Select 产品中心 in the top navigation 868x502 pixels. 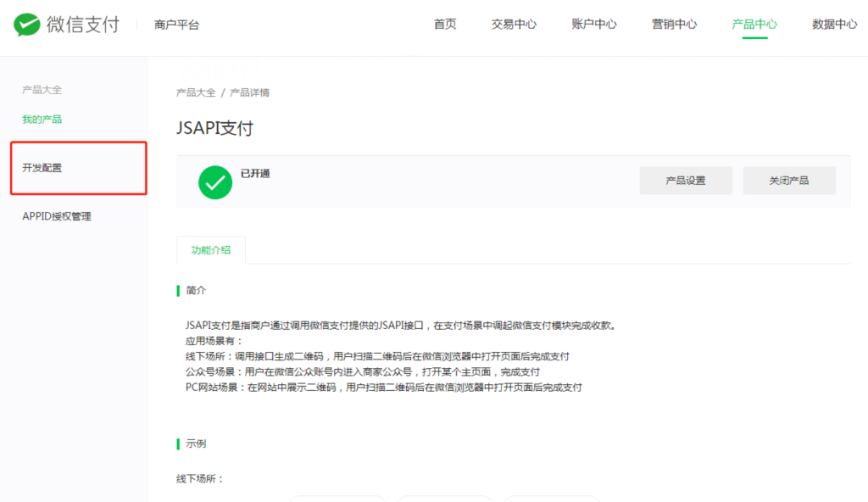[754, 24]
